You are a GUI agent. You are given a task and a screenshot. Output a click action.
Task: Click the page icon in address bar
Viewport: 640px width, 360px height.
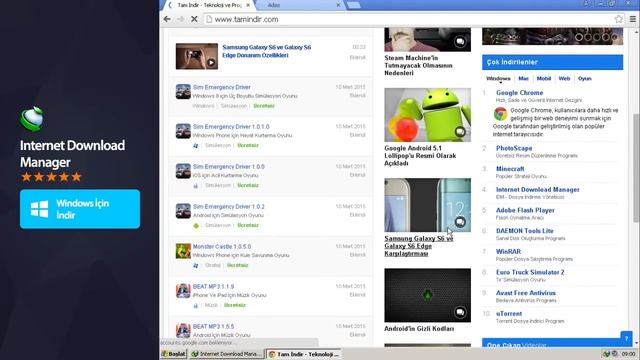[x=209, y=19]
